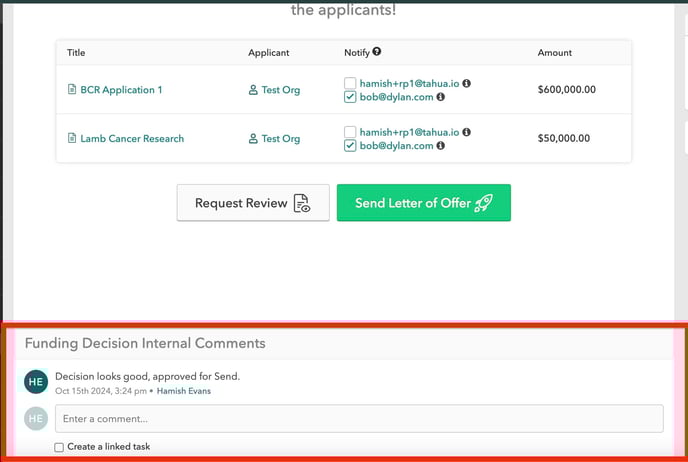Click the help icon beside Notify header
Screen dimensions: 688x462
pos(377,52)
